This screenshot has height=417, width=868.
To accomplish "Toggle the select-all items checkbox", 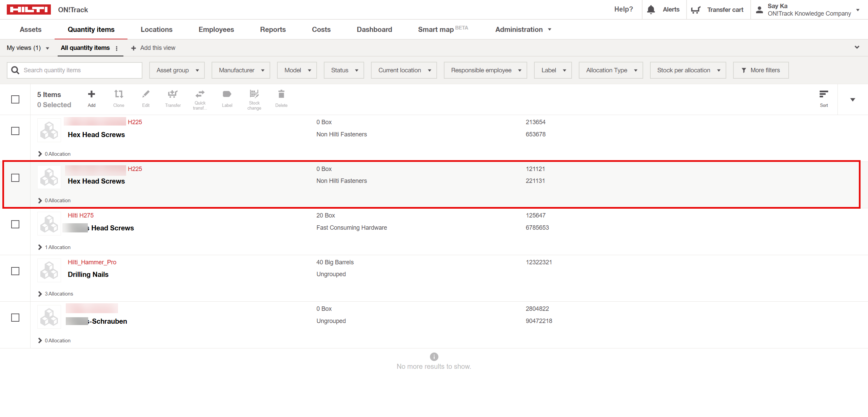I will point(15,99).
